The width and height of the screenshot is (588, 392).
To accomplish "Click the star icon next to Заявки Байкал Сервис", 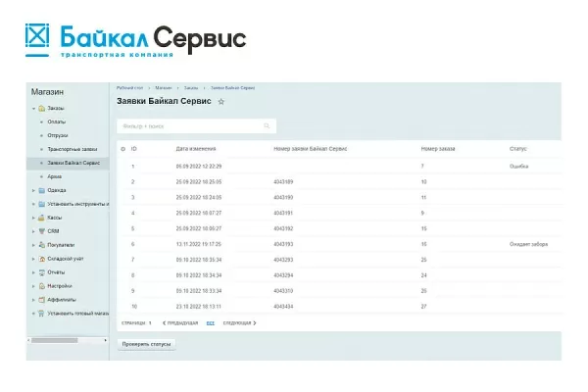I will pyautogui.click(x=221, y=102).
